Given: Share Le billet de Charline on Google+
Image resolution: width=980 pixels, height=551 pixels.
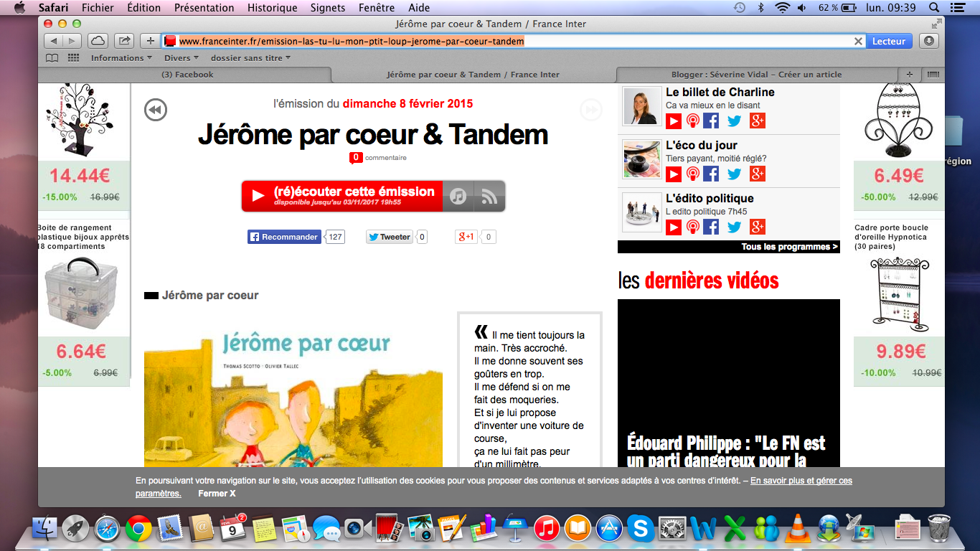Looking at the screenshot, I should click(x=758, y=121).
